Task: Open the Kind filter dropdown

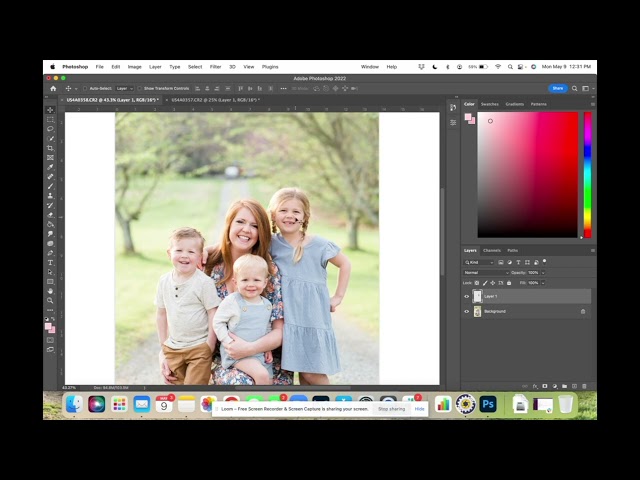Action: tap(479, 262)
